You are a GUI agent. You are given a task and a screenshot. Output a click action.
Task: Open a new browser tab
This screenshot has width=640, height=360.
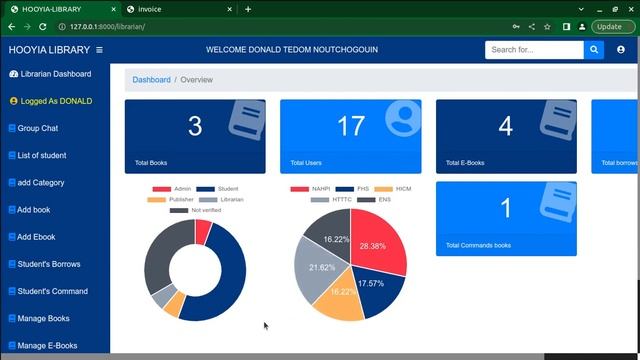[248, 9]
